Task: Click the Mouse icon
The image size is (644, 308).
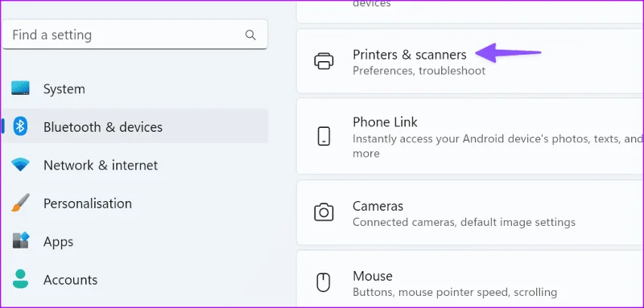Action: coord(324,282)
